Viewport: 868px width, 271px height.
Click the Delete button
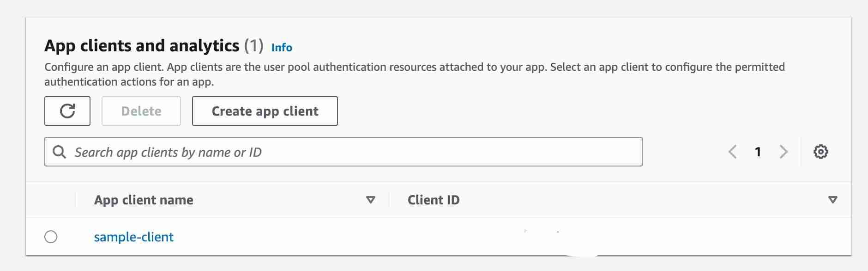click(x=141, y=111)
